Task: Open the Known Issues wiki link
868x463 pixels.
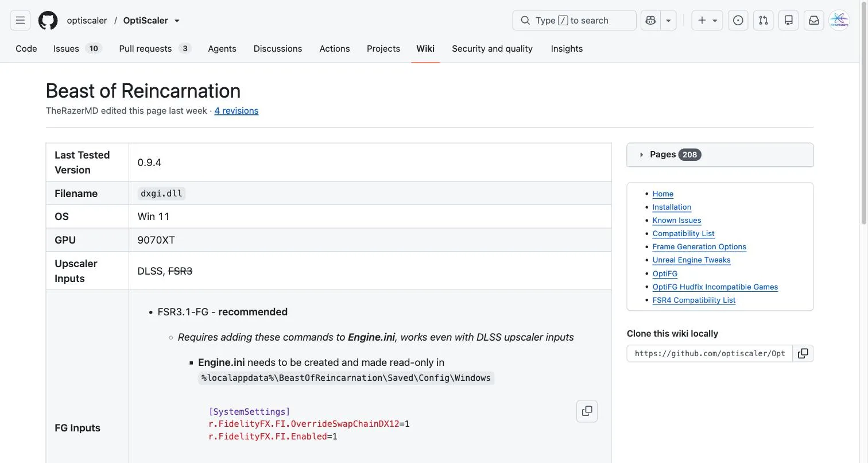Action: coord(677,221)
